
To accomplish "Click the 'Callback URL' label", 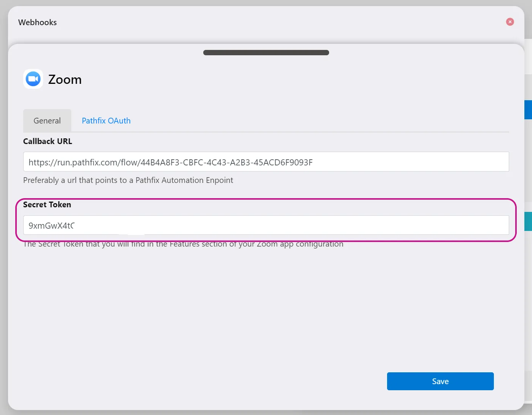I will [48, 141].
